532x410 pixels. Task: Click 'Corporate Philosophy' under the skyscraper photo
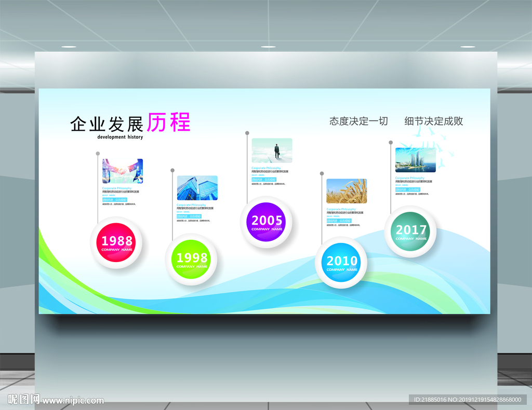coord(191,204)
